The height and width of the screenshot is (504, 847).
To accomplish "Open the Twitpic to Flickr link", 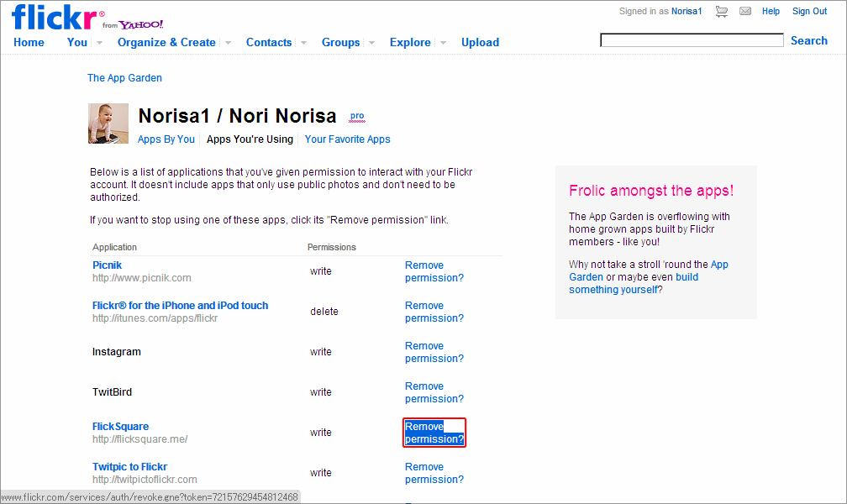I will coord(129,467).
